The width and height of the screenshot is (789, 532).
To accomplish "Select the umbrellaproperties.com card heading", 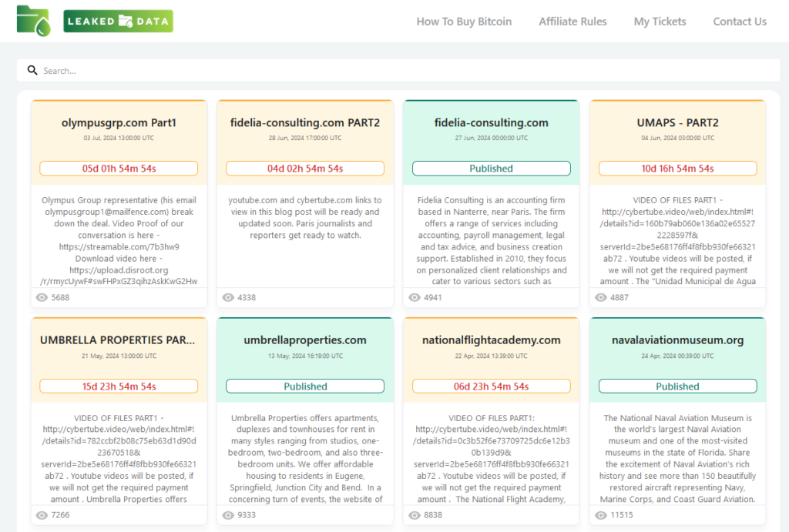I will pyautogui.click(x=304, y=340).
